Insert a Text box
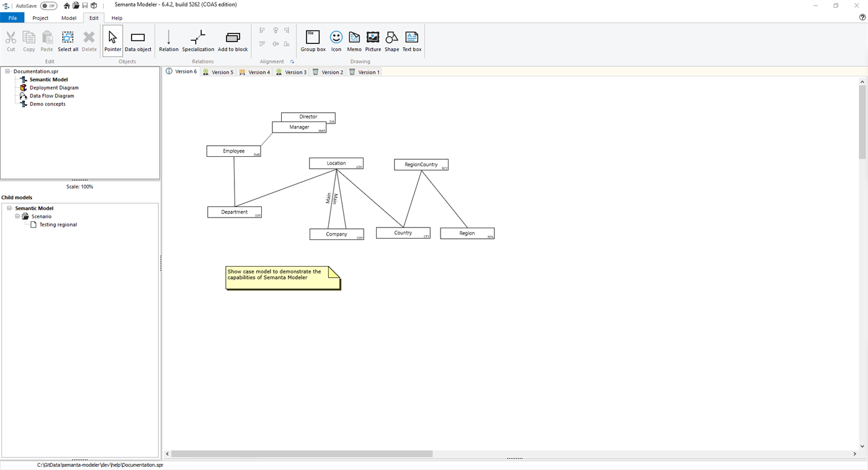868x470 pixels. (x=411, y=40)
